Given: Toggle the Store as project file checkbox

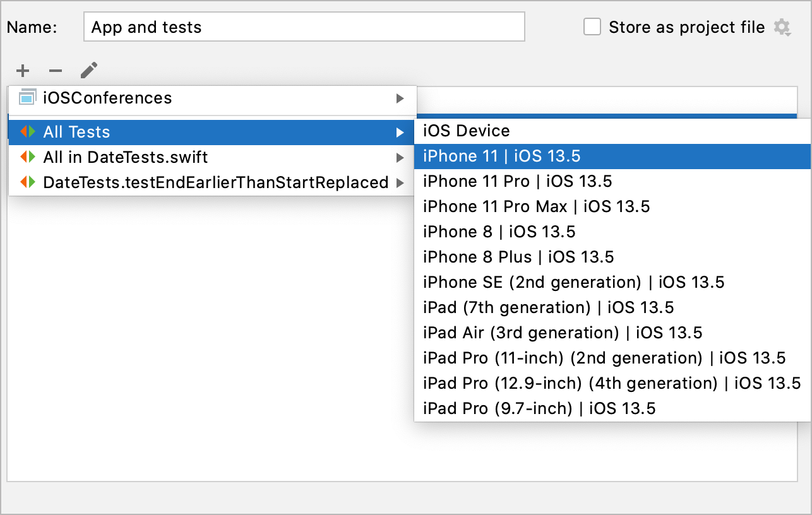Looking at the screenshot, I should [592, 27].
